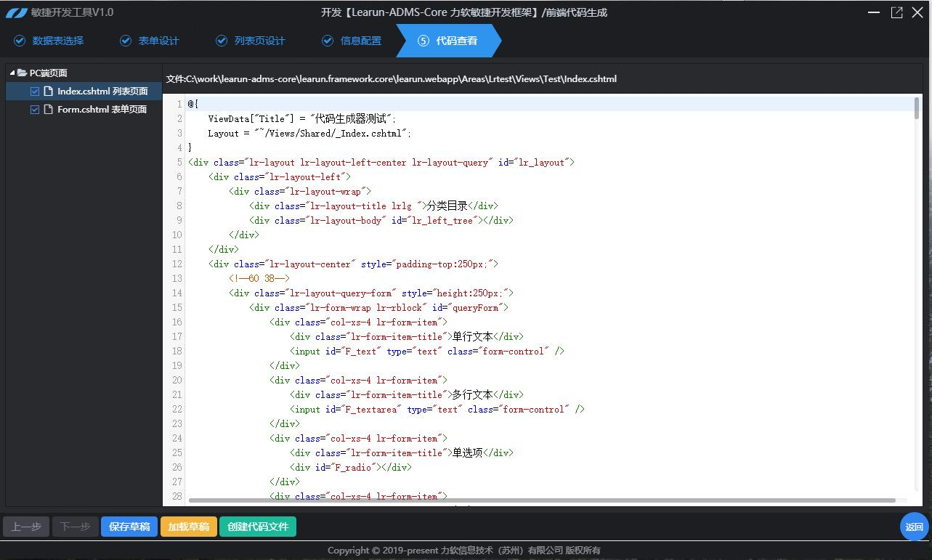Load draft with 加载草稿 button
932x560 pixels.
pyautogui.click(x=189, y=527)
